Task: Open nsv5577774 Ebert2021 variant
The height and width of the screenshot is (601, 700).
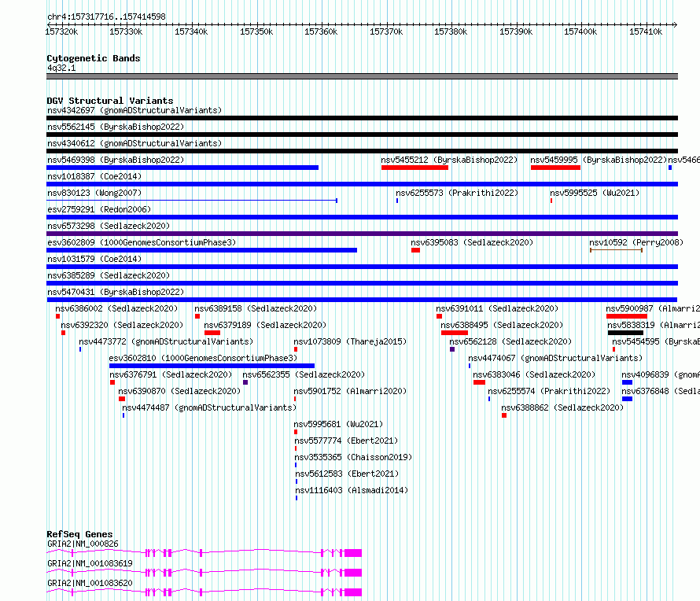Action: pos(346,441)
